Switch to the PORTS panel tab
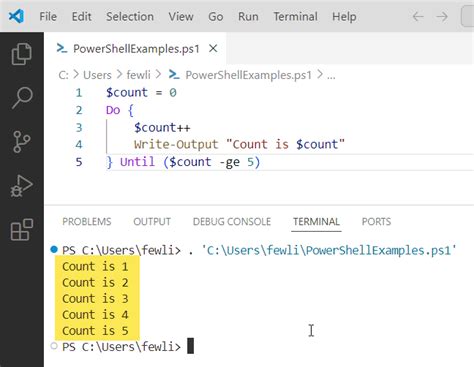Screen dimensions: 474x367 376,222
